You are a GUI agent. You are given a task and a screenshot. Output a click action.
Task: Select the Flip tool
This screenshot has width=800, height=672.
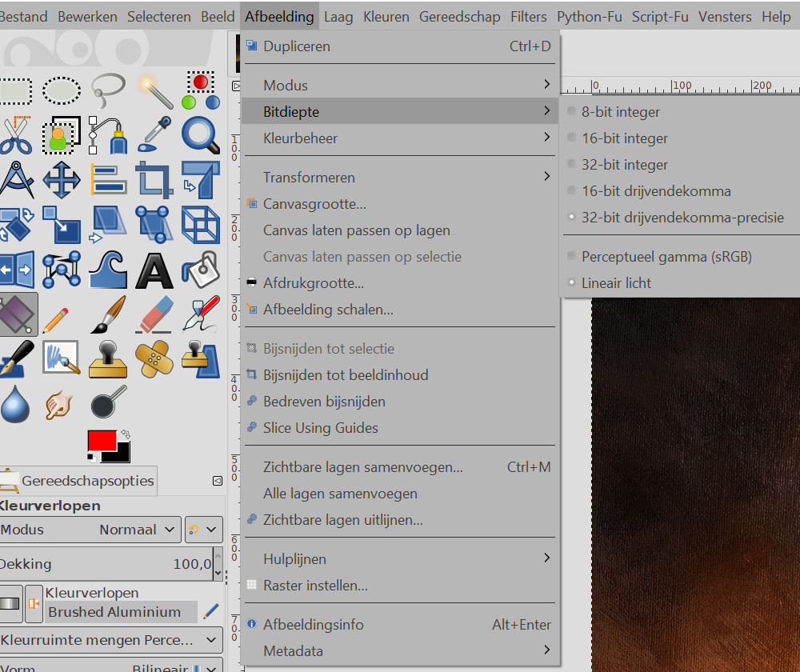16,270
